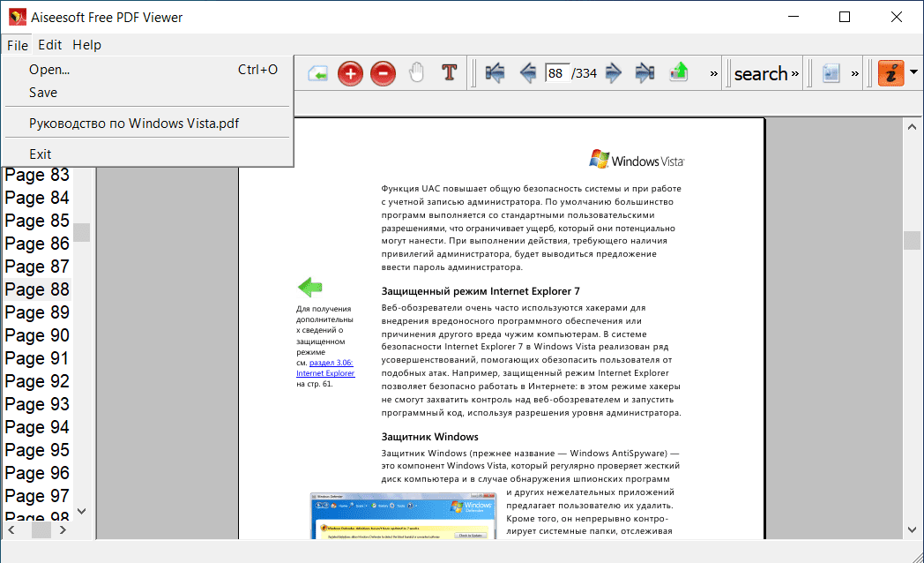Click the page number field showing 88
The image size is (924, 563).
557,73
